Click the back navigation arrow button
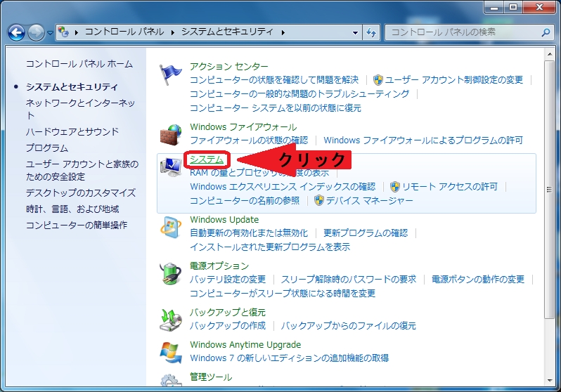The width and height of the screenshot is (561, 392). coord(16,32)
